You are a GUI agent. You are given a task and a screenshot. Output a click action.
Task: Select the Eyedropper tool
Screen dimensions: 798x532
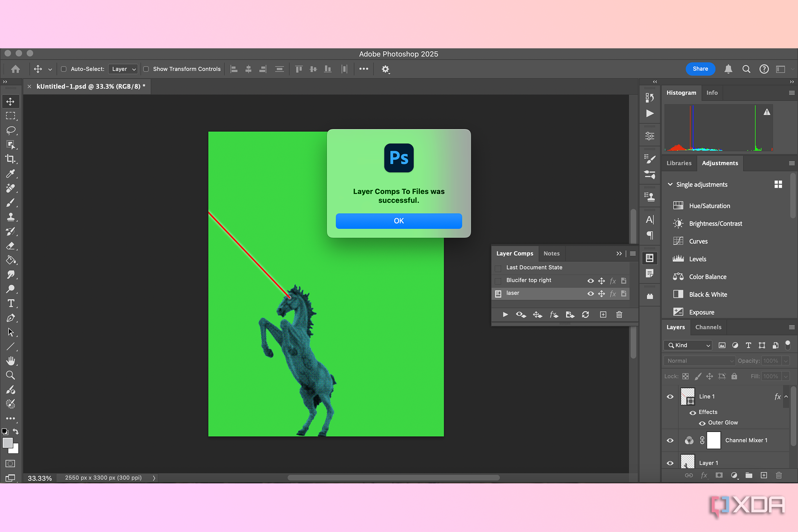(11, 174)
